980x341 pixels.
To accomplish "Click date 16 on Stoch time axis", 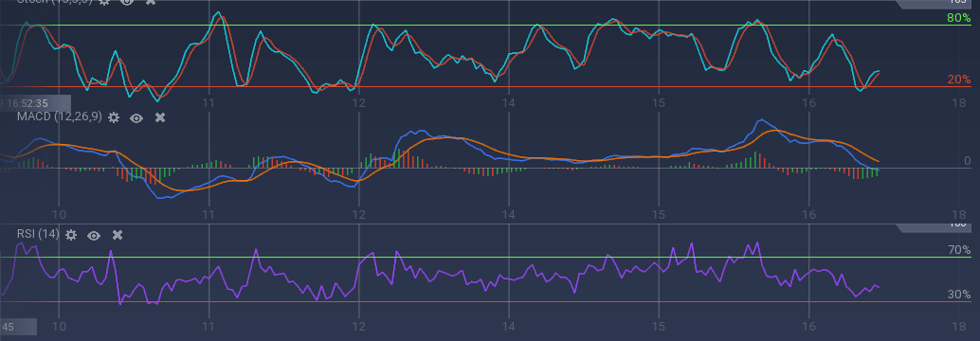I will 808,102.
